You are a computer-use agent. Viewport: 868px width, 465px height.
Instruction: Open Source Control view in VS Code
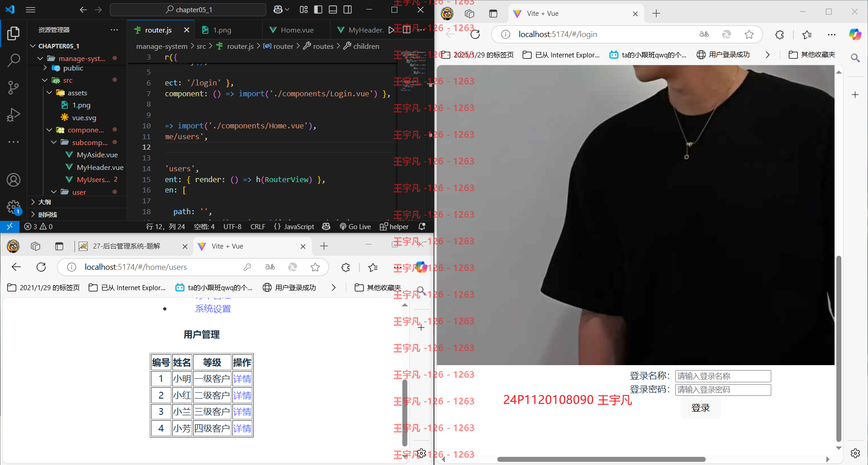(14, 87)
